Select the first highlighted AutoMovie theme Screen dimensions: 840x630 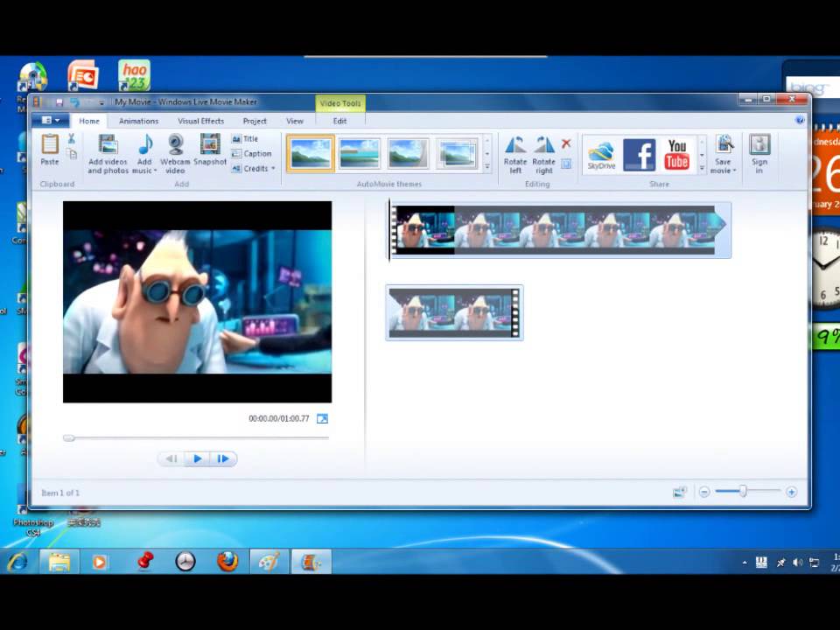[x=310, y=153]
